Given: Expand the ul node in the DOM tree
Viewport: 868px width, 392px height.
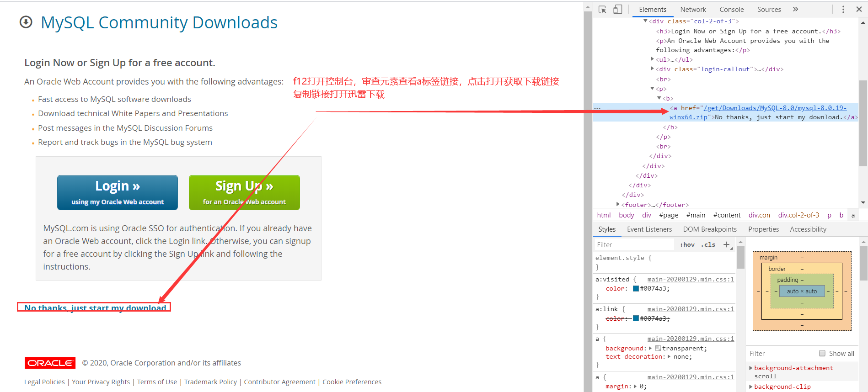Looking at the screenshot, I should pyautogui.click(x=652, y=59).
